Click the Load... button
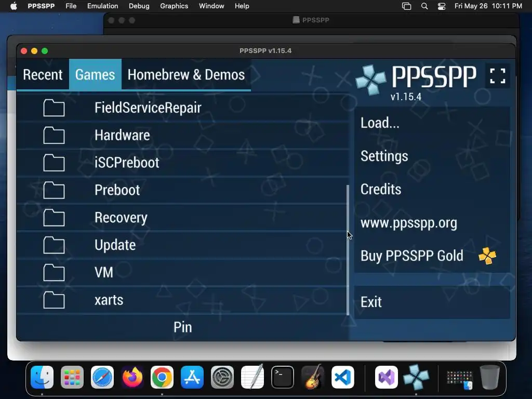 pyautogui.click(x=432, y=123)
